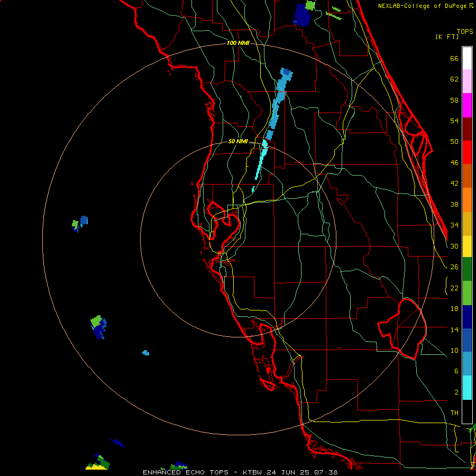Click the dark green legend swatch

[467, 269]
